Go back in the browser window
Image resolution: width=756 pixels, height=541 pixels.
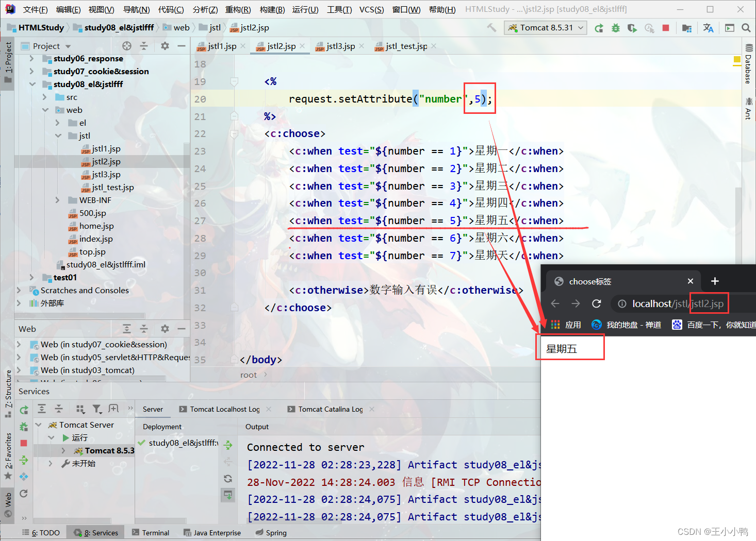pyautogui.click(x=555, y=303)
